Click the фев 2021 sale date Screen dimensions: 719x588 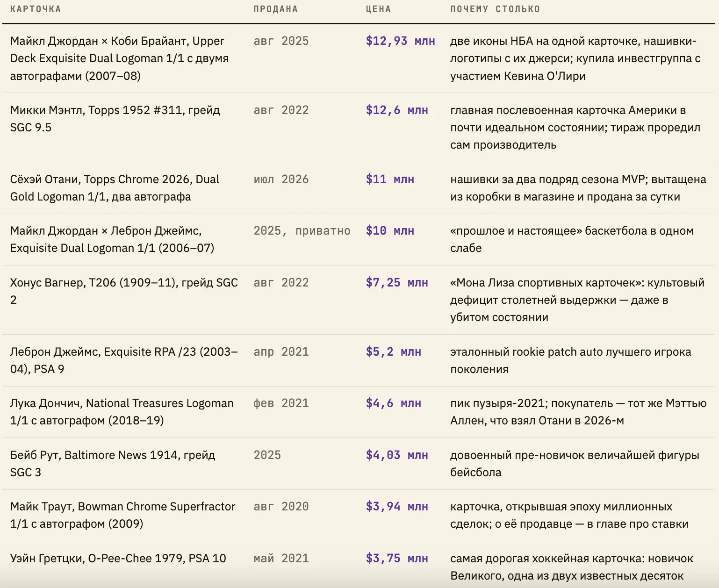click(x=281, y=403)
